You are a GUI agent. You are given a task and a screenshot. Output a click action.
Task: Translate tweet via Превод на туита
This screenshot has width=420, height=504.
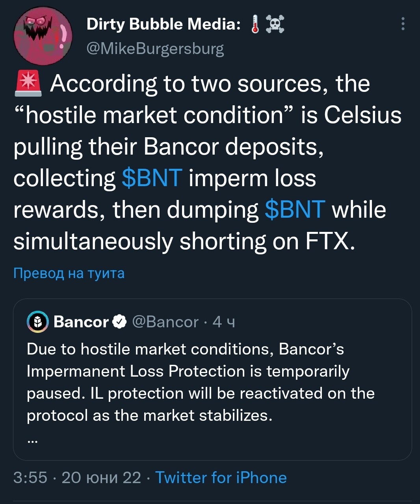point(69,273)
